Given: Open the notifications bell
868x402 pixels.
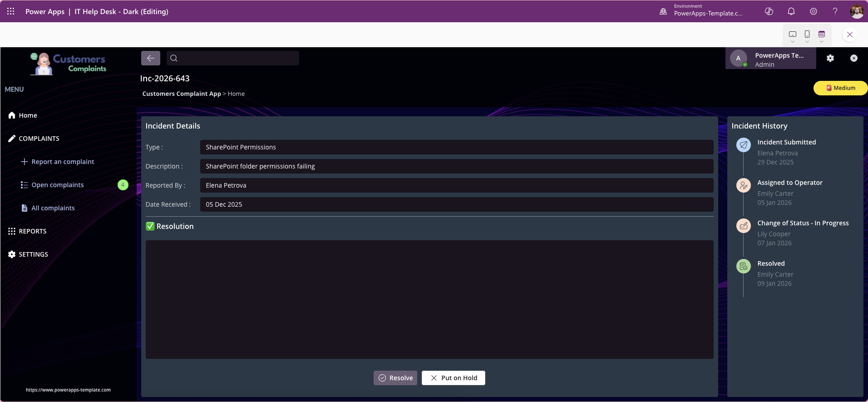Looking at the screenshot, I should point(791,11).
